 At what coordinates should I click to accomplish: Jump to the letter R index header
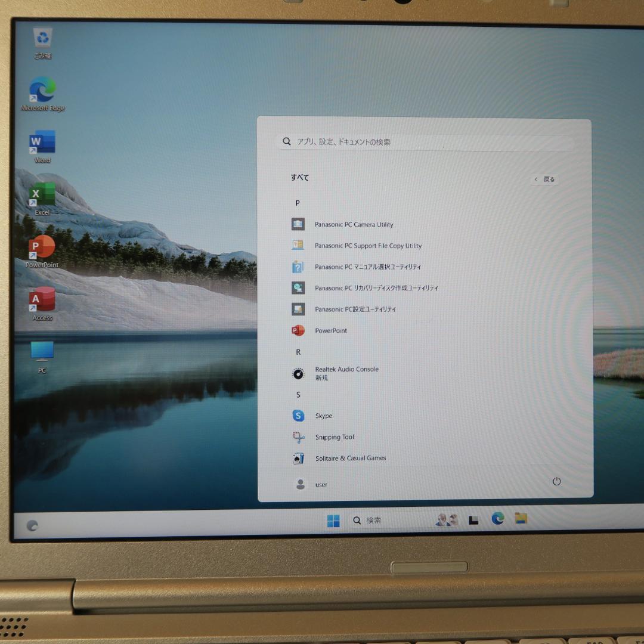tap(298, 352)
